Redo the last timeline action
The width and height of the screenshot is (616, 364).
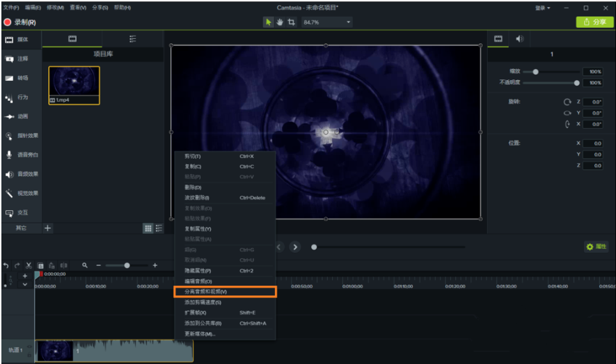tap(17, 265)
